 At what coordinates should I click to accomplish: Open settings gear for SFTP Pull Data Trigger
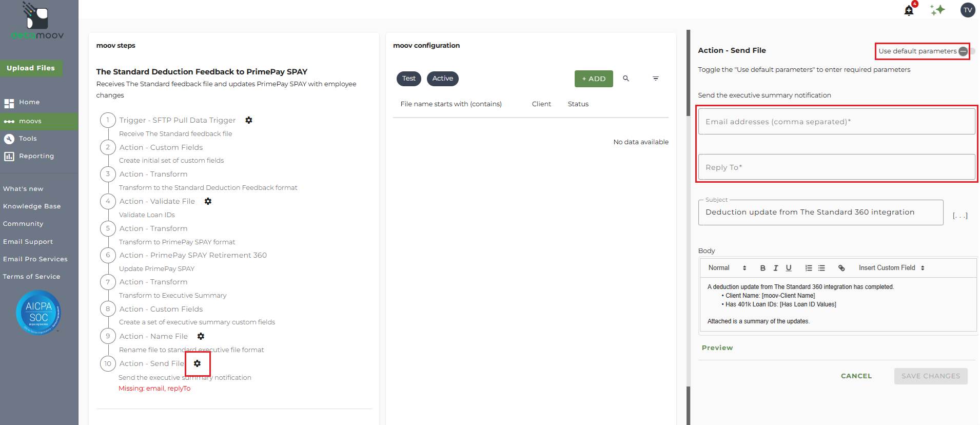pyautogui.click(x=249, y=120)
